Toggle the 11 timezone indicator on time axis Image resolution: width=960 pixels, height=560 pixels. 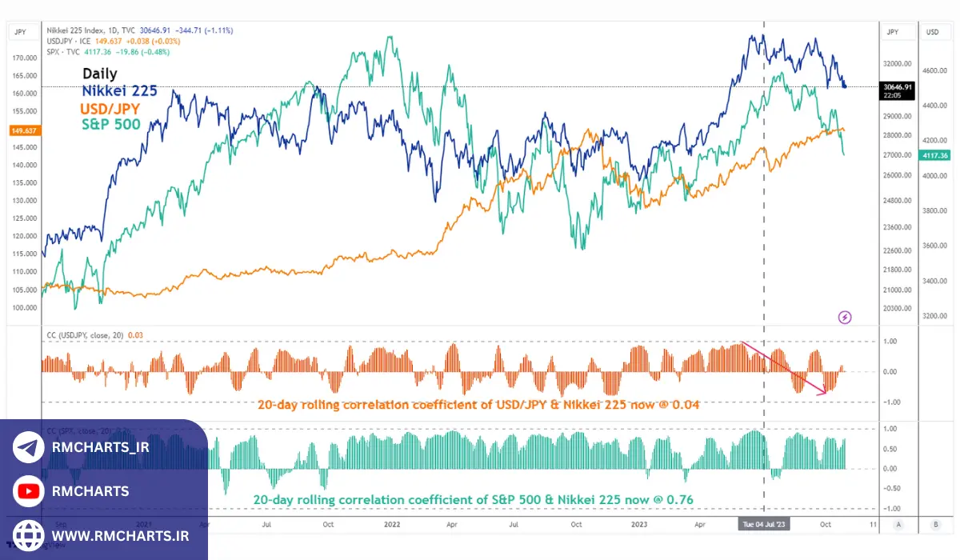(873, 525)
